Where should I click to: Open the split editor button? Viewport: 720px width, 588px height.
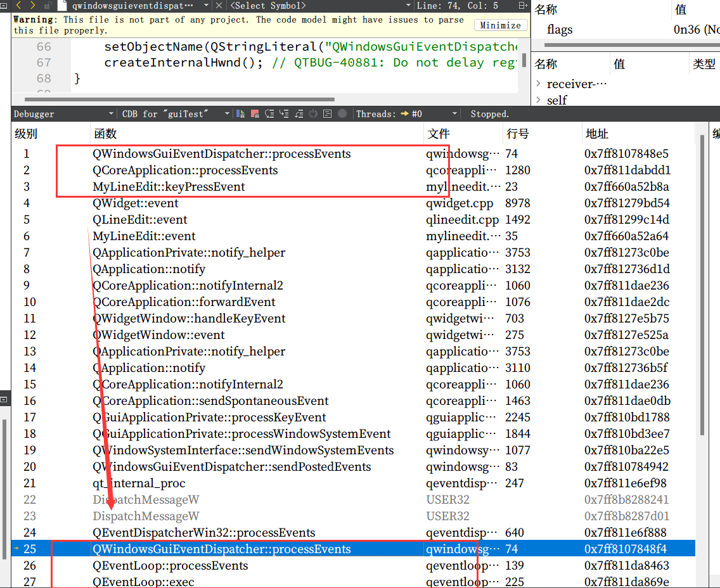pyautogui.click(x=522, y=6)
